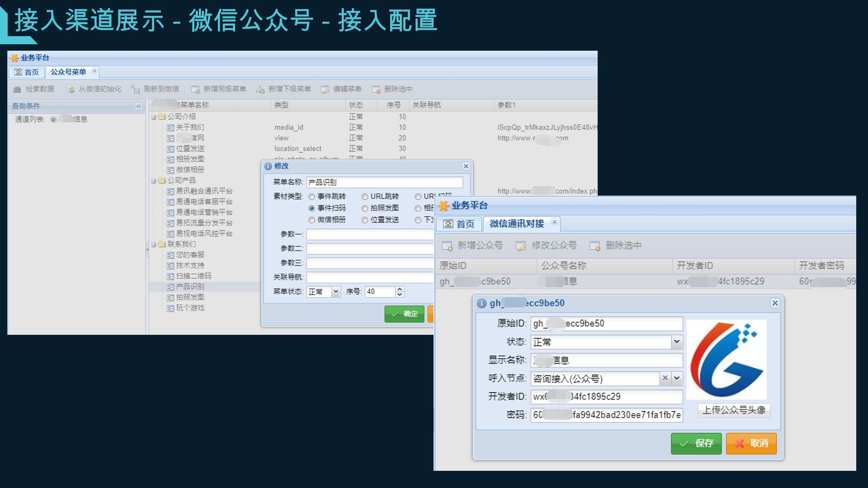Click the 原始ID input field

pos(607,324)
